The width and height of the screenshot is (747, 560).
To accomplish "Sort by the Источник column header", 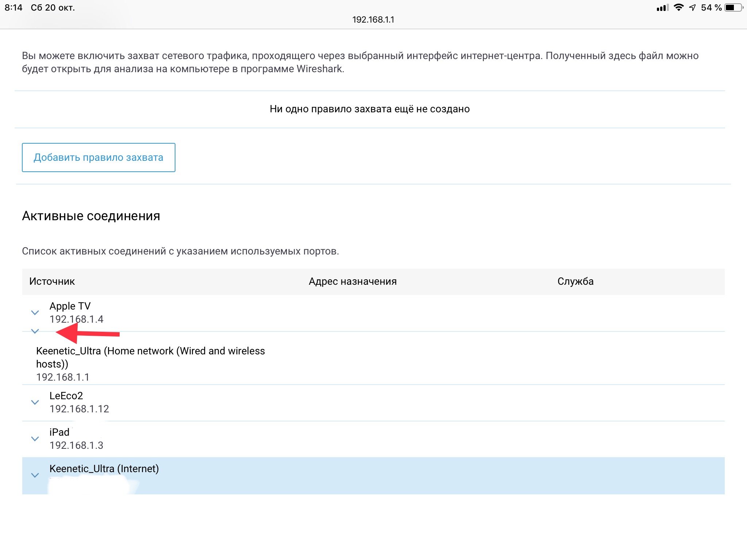I will [x=52, y=281].
